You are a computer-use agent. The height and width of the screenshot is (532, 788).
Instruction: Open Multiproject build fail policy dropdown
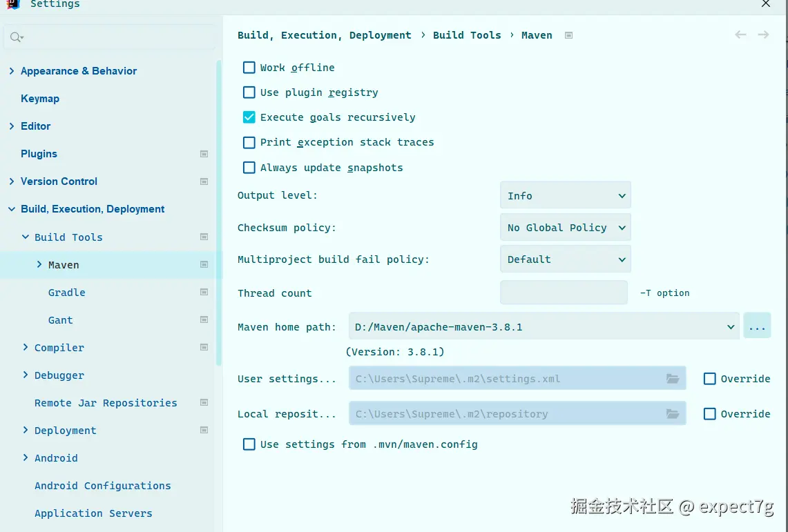coord(566,259)
